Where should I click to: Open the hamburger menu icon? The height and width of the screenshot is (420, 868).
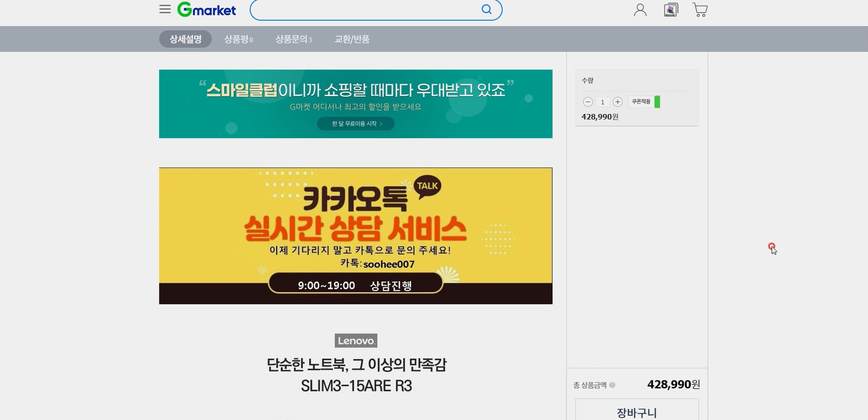tap(165, 9)
